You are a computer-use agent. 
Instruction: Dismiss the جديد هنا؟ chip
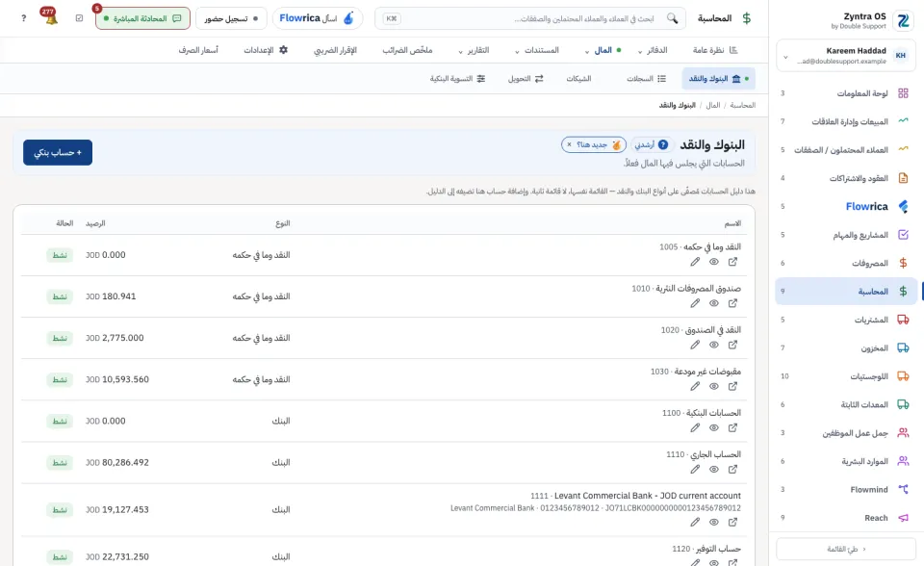click(569, 144)
